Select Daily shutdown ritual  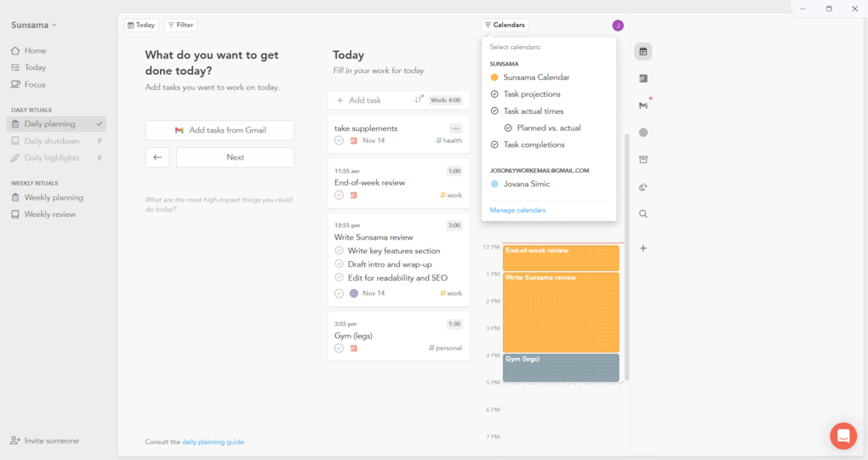(x=56, y=141)
